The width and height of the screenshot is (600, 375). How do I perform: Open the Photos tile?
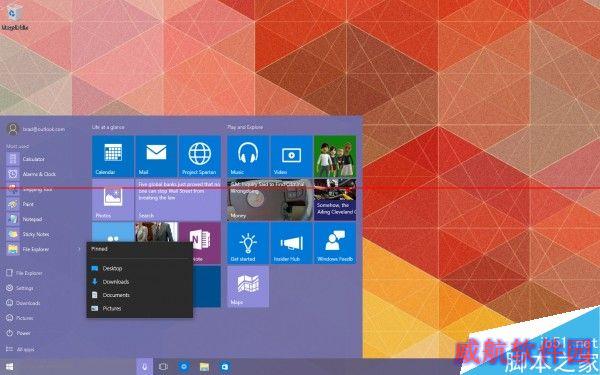(x=113, y=200)
